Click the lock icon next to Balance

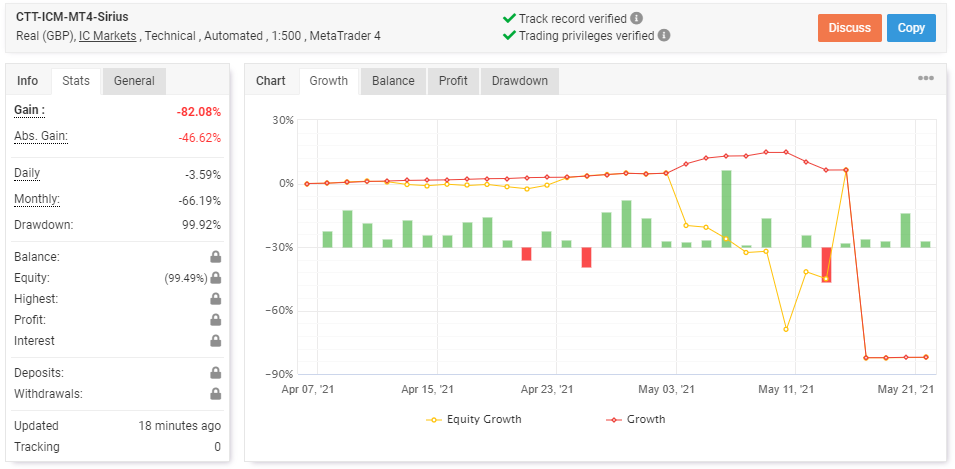coord(215,257)
